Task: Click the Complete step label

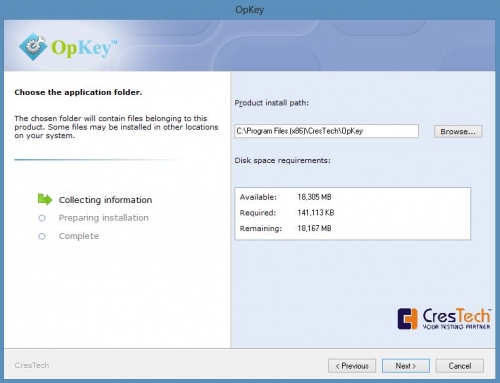Action: (79, 236)
